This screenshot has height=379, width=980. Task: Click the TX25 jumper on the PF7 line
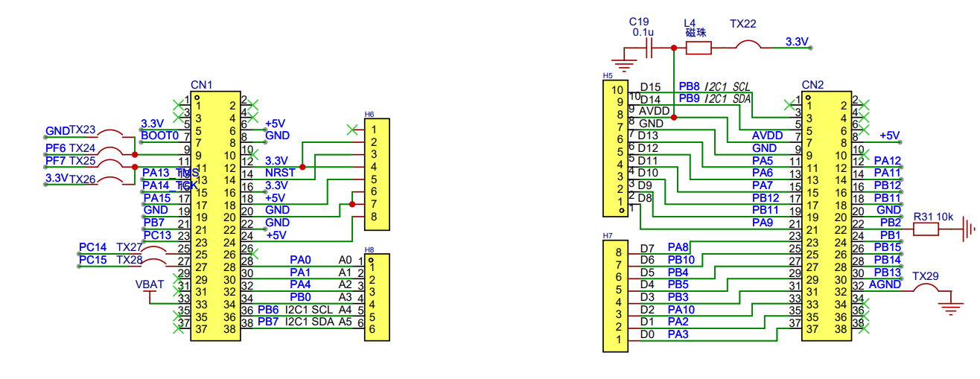[112, 165]
